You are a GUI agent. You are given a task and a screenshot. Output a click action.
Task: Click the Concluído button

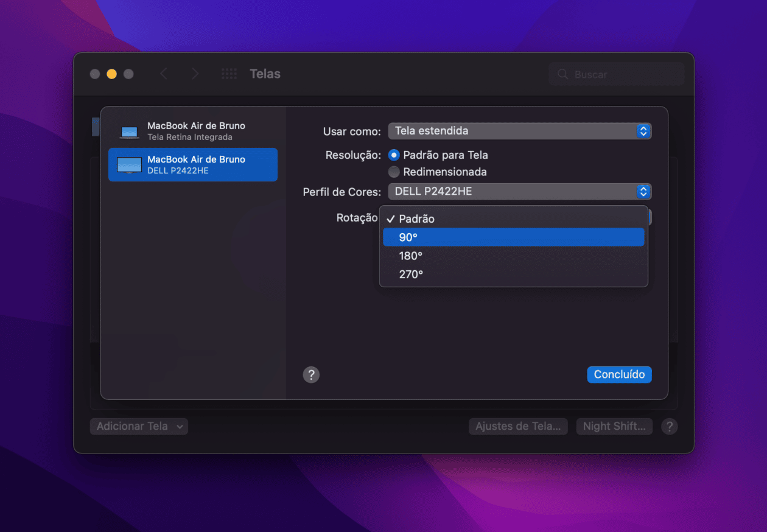pos(619,374)
